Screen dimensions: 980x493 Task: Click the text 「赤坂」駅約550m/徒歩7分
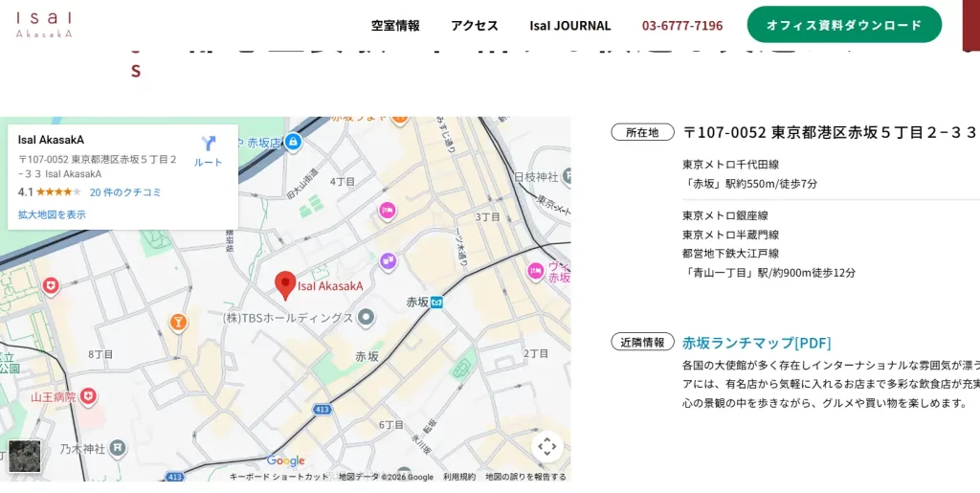coord(750,184)
